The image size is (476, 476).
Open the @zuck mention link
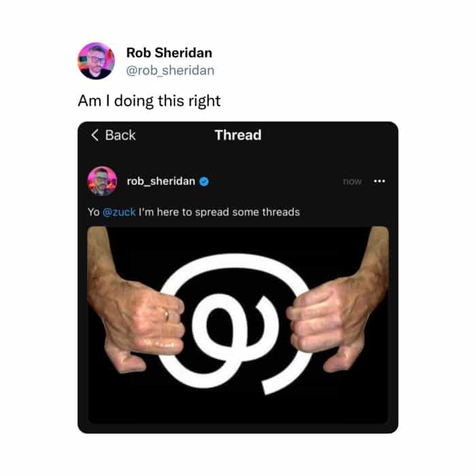click(119, 212)
